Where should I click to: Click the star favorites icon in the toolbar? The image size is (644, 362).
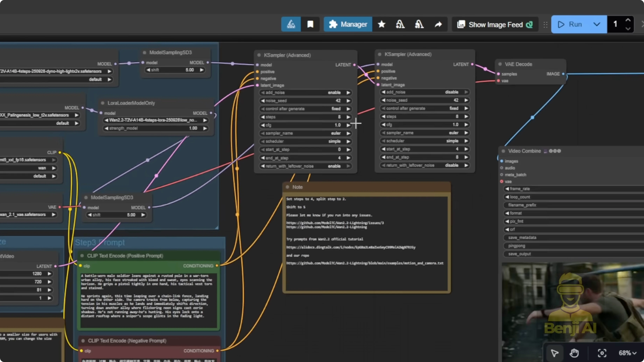(x=381, y=24)
